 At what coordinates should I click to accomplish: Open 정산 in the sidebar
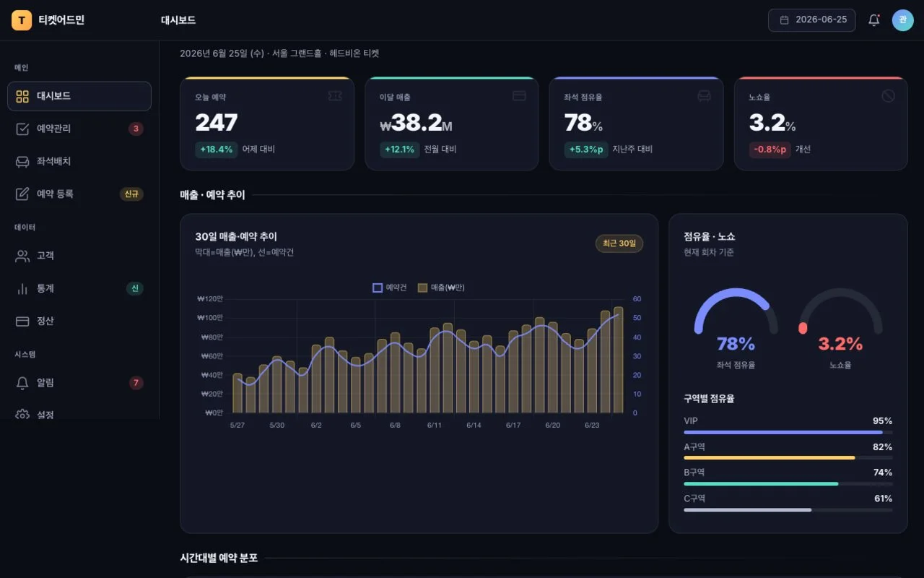tap(79, 321)
